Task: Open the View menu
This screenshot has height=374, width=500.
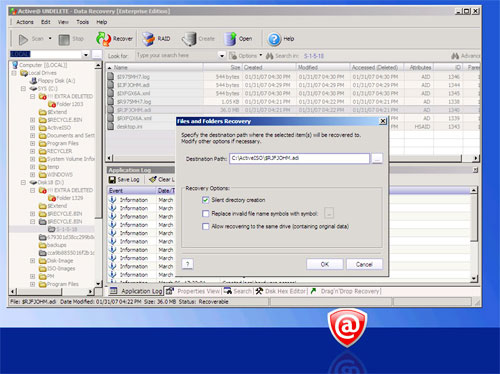Action: coord(63,22)
